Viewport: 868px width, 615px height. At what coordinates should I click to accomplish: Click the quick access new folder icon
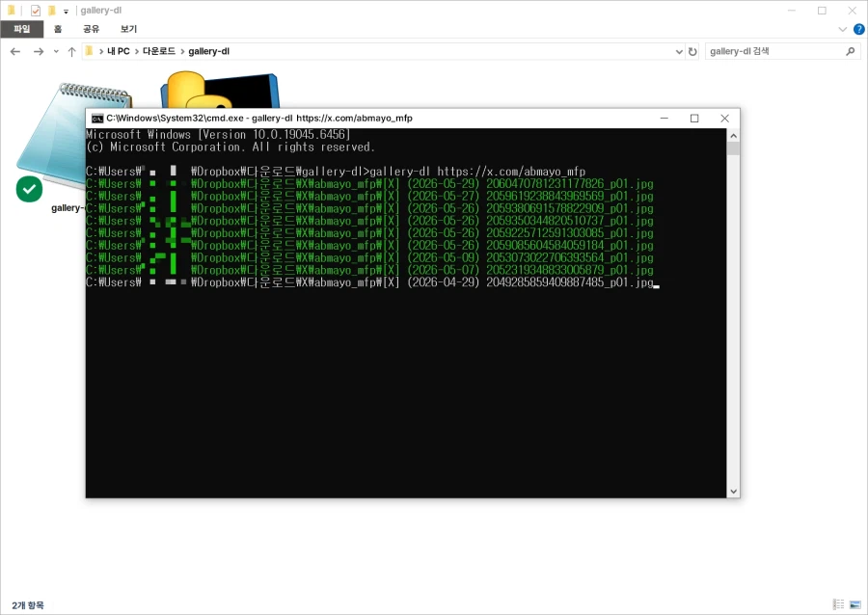click(x=51, y=11)
